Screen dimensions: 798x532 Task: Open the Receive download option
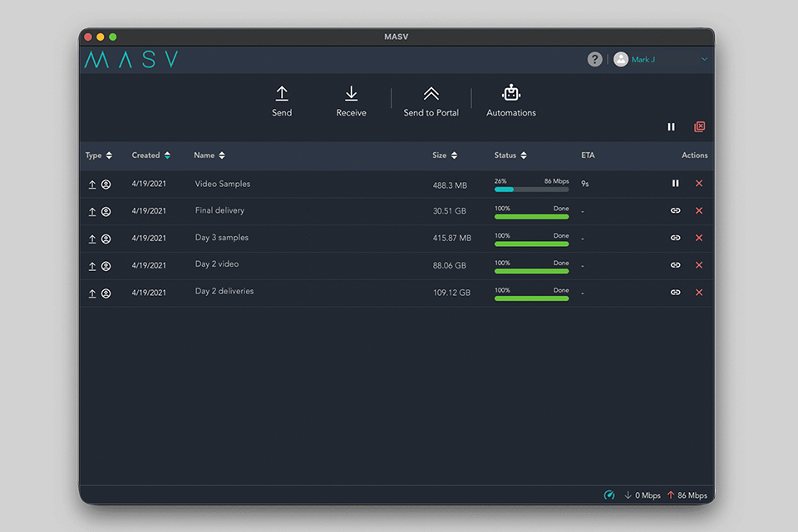[x=351, y=94]
